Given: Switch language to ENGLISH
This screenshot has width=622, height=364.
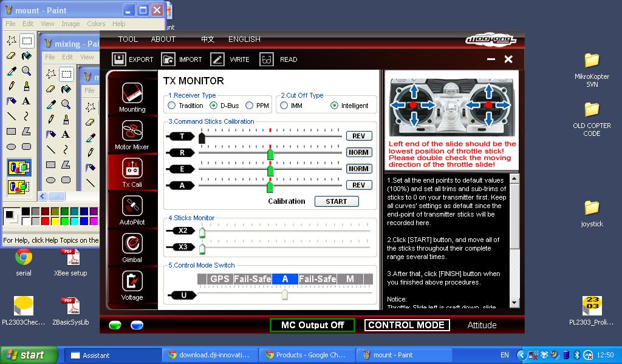Looking at the screenshot, I should (244, 39).
